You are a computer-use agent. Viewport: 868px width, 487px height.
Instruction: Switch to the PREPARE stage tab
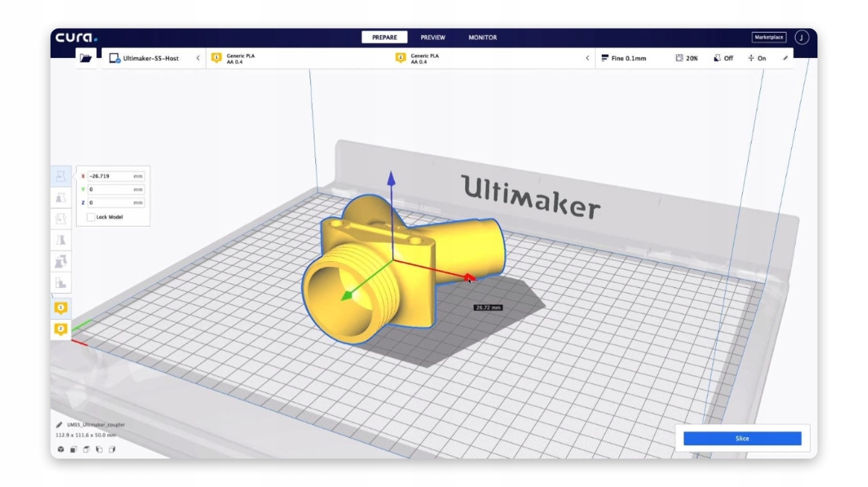click(385, 38)
